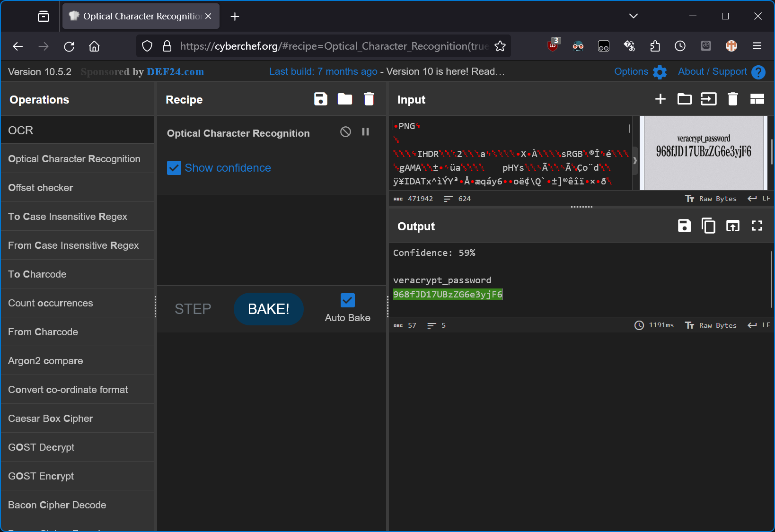
Task: Select Offset checker from the operations list
Action: 41,188
